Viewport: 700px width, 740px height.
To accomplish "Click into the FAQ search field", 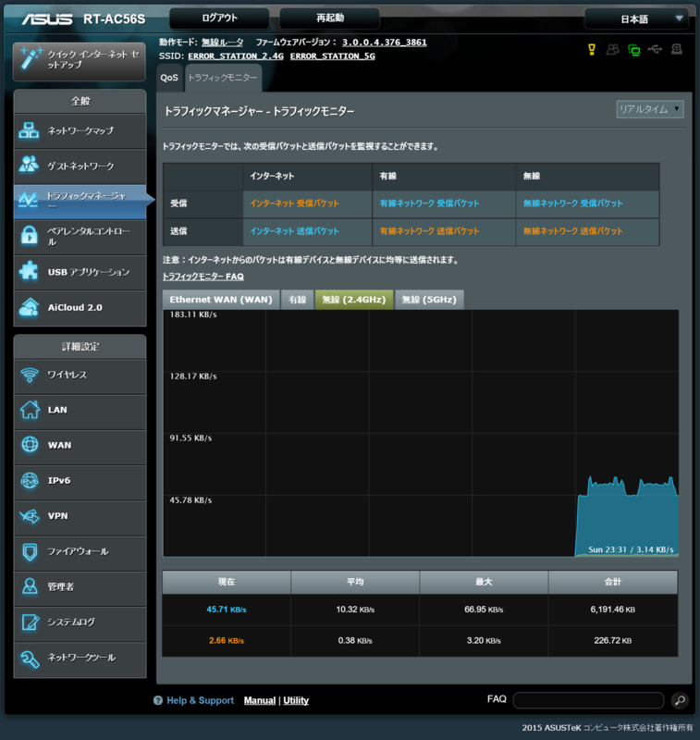I will coord(588,700).
